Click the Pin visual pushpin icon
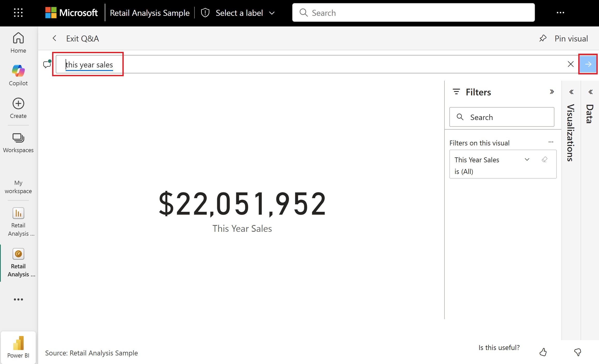599x364 pixels. pyautogui.click(x=543, y=39)
